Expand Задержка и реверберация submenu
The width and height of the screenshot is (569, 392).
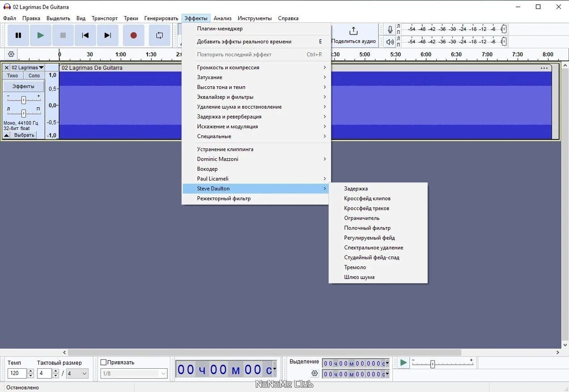click(256, 117)
